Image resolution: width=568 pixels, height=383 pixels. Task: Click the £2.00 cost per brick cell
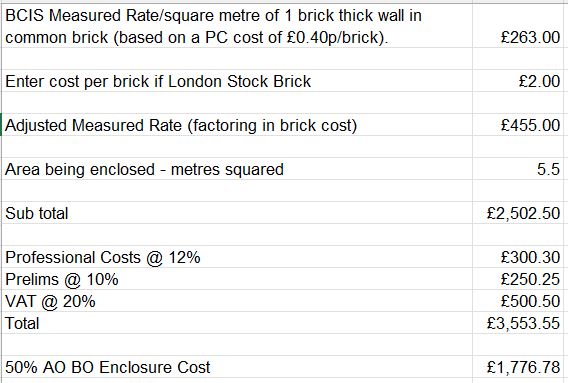point(520,81)
